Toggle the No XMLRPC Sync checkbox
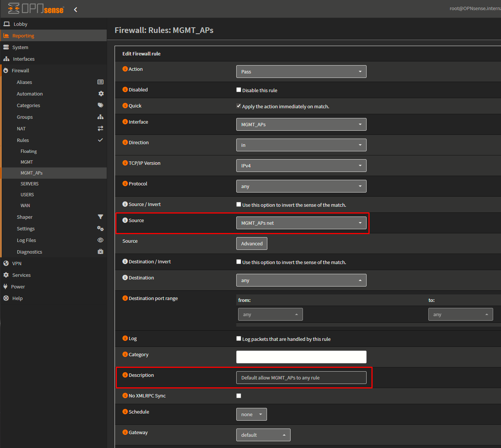This screenshot has height=448, width=501. (239, 396)
